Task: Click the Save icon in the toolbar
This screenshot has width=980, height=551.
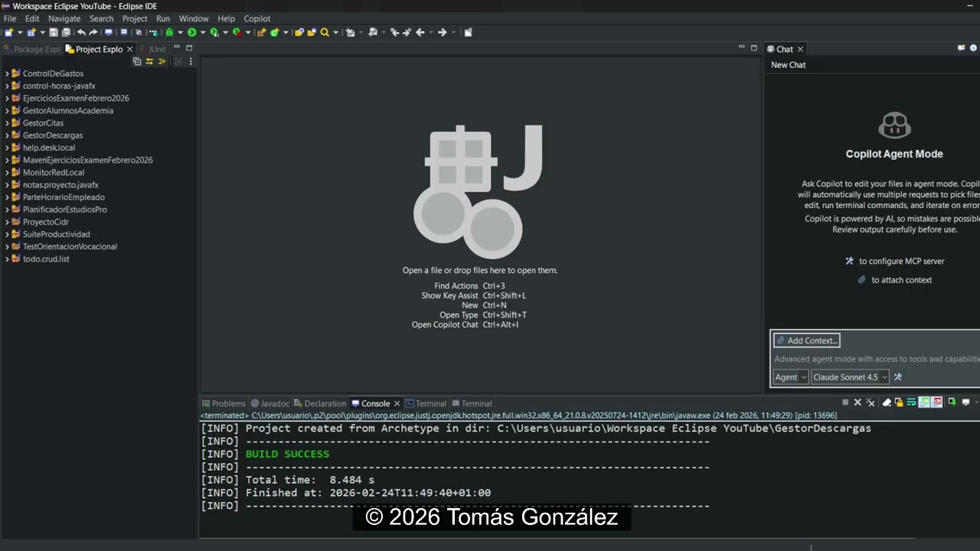Action: click(x=54, y=32)
